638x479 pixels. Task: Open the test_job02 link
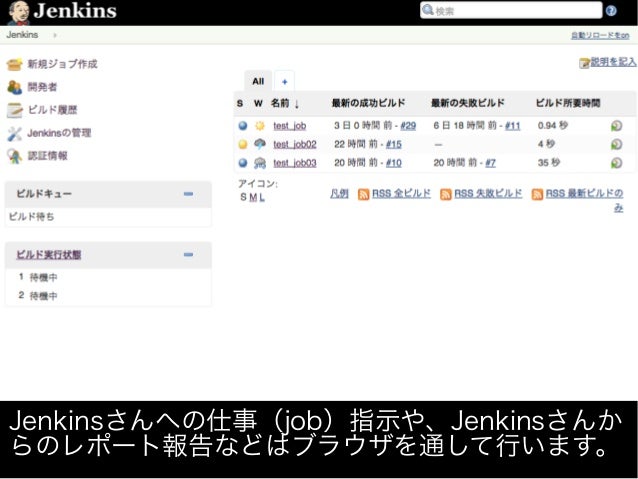point(295,144)
